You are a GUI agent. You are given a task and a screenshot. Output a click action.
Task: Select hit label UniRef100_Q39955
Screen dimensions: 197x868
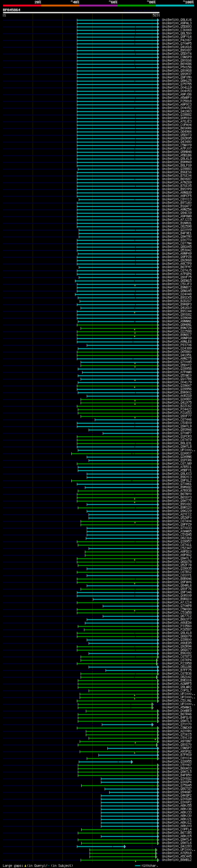[x=176, y=761]
